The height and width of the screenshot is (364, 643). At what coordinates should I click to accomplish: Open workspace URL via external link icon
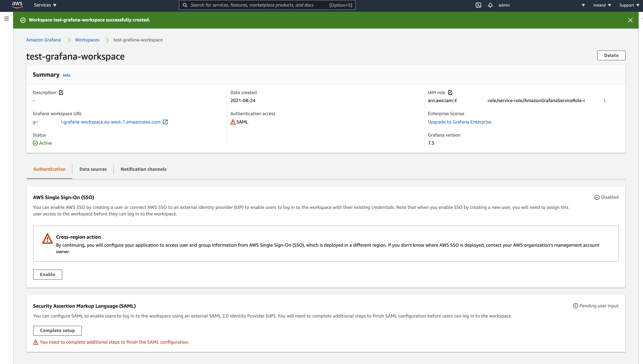165,122
